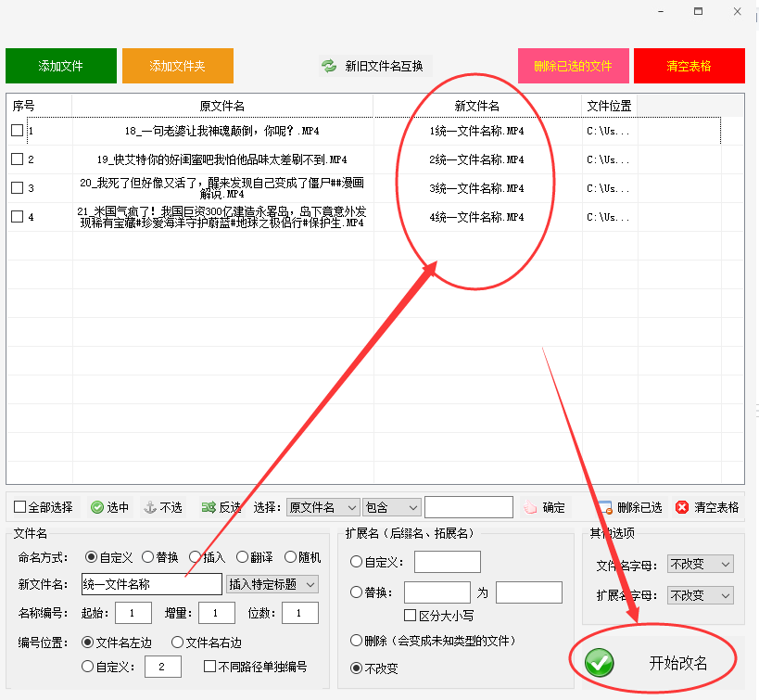
Task: Open the 原文件名 selection dropdown
Action: 323,507
